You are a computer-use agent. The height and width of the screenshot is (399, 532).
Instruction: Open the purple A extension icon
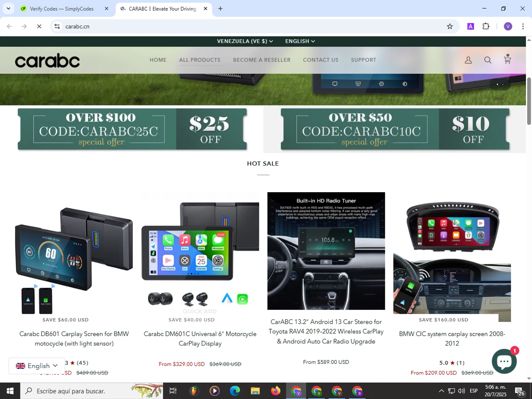pyautogui.click(x=471, y=26)
